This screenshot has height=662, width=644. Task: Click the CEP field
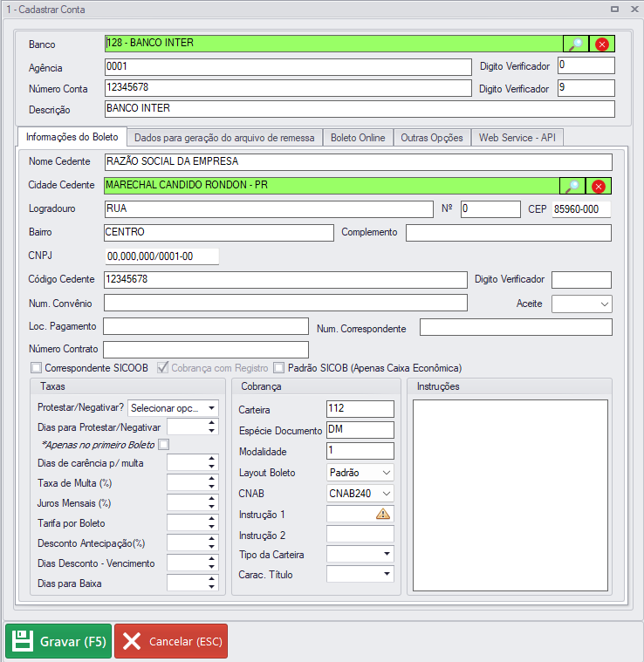pyautogui.click(x=581, y=209)
